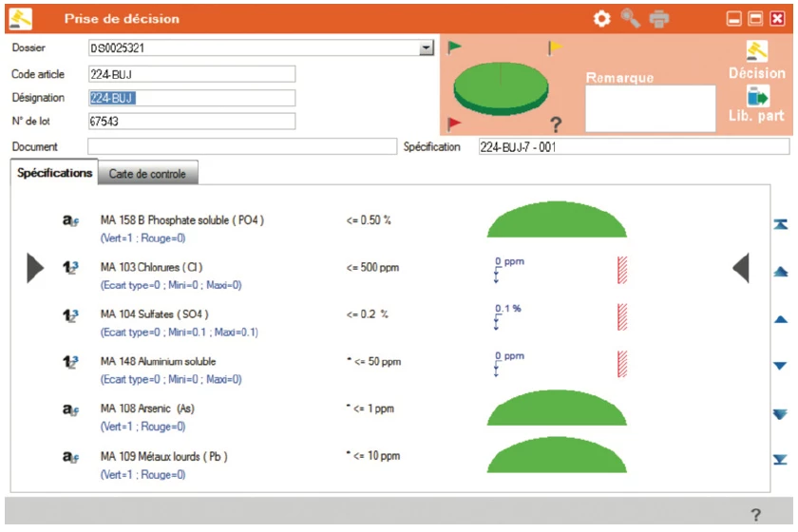The image size is (798, 532).
Task: Click the N° de lot field
Action: pyautogui.click(x=191, y=122)
